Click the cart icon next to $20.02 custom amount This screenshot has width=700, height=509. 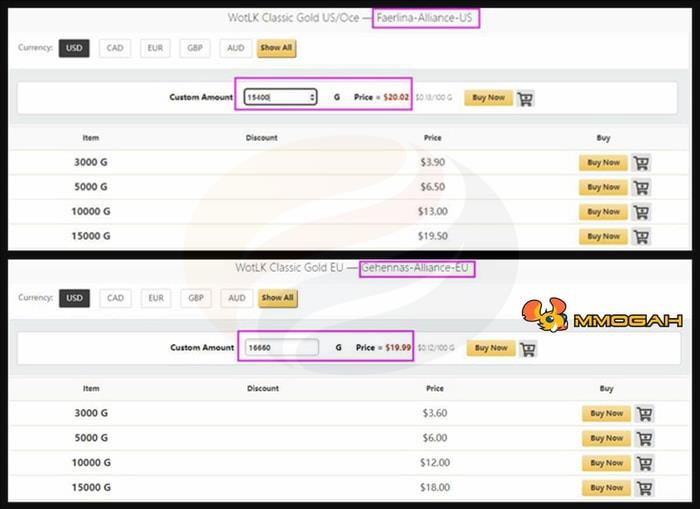[525, 98]
